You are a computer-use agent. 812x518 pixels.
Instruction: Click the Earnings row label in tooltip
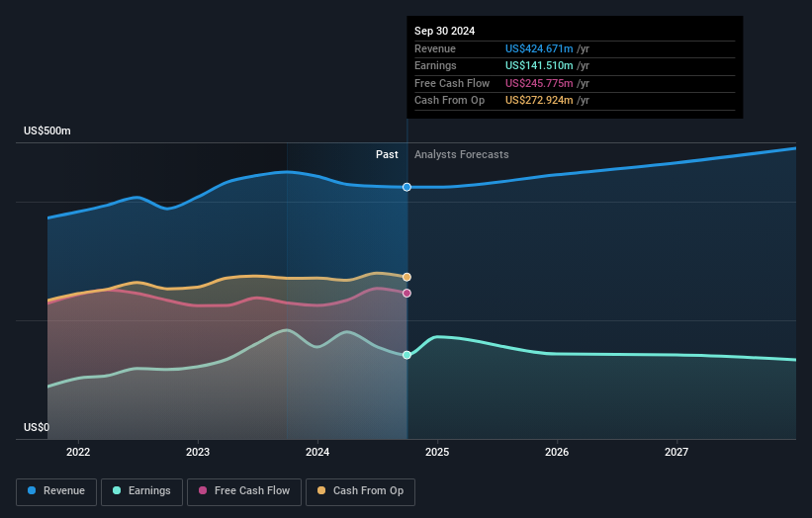tap(435, 65)
